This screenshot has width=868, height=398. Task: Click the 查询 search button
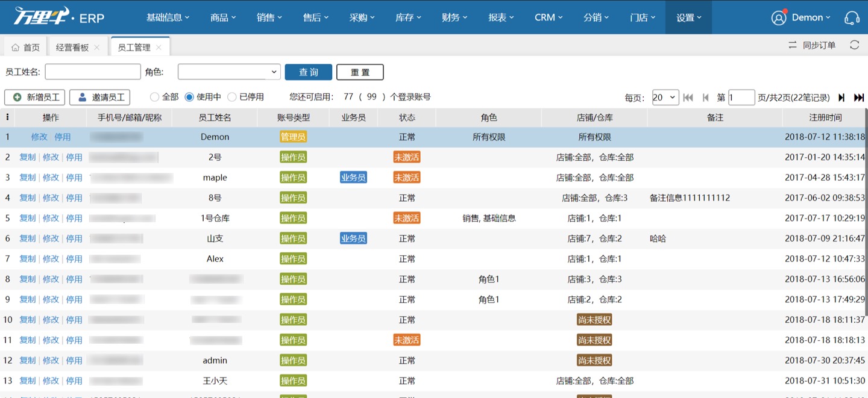click(x=308, y=72)
